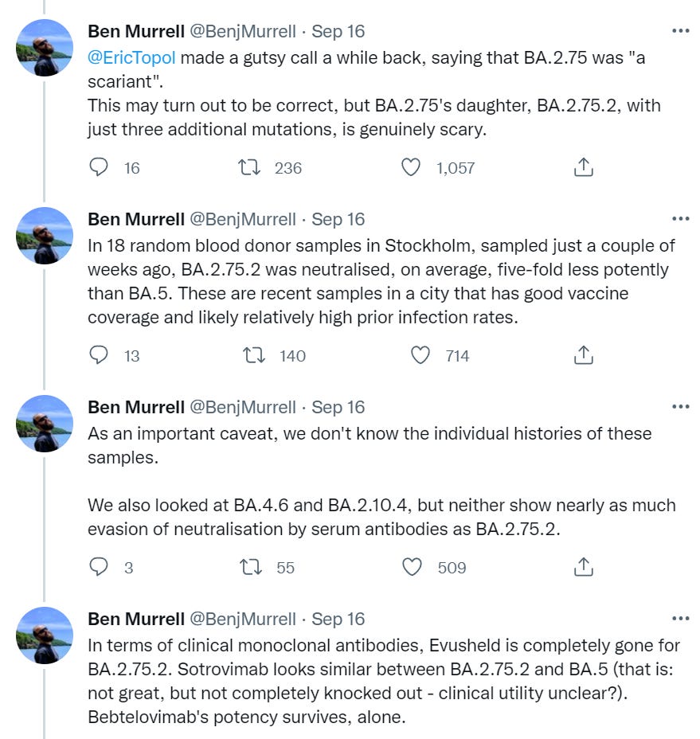Share the 'important caveat' tweet

click(x=584, y=567)
